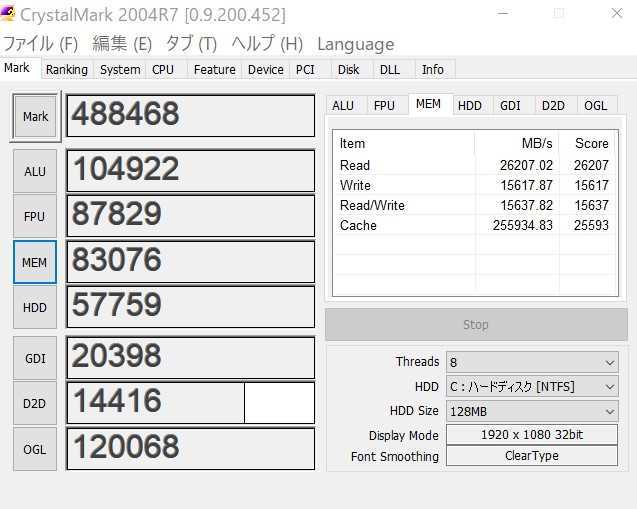
Task: Open the HDD drive selection dropdown
Action: pyautogui.click(x=532, y=386)
